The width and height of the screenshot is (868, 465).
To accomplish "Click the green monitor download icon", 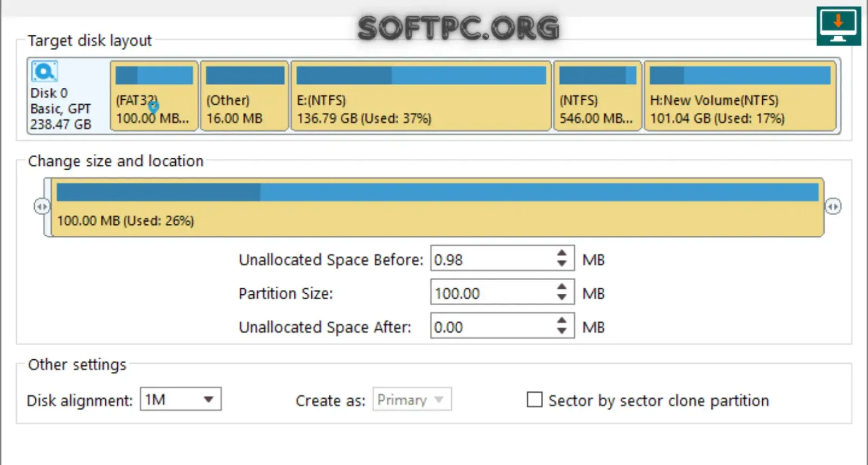I will click(x=839, y=26).
